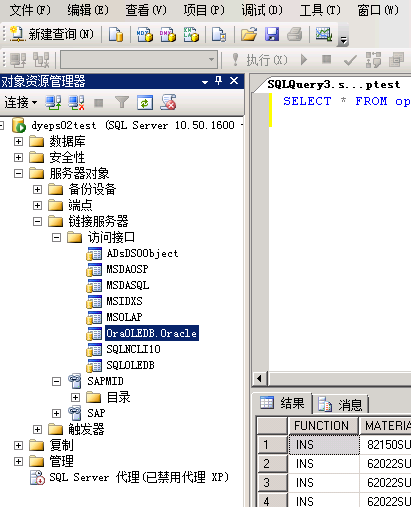Image resolution: width=411 pixels, height=507 pixels.
Task: Open the 编辑 Edit menu
Action: coord(88,10)
